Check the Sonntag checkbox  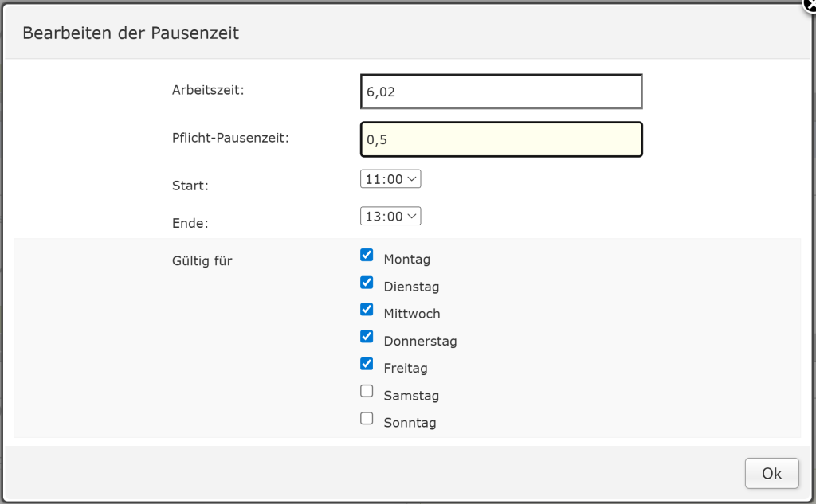(367, 418)
